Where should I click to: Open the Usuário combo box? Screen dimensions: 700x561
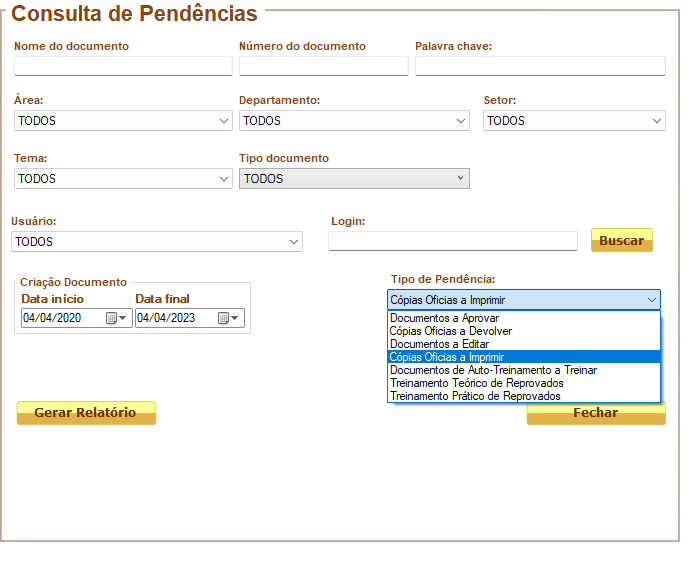[x=157, y=242]
